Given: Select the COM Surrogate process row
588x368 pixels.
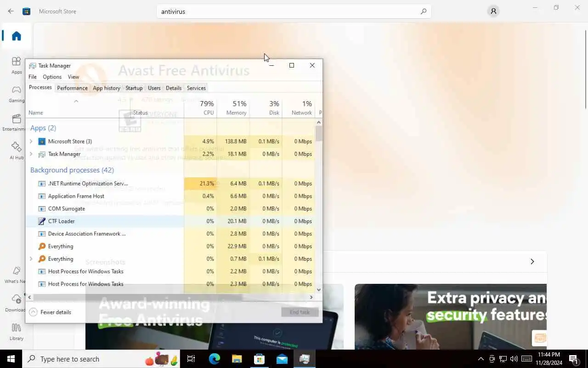Looking at the screenshot, I should 170,209.
